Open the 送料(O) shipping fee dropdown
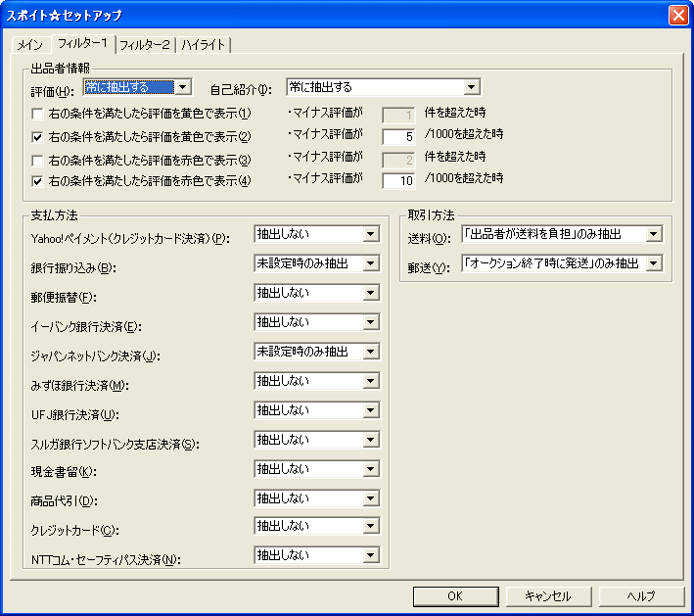 click(562, 234)
